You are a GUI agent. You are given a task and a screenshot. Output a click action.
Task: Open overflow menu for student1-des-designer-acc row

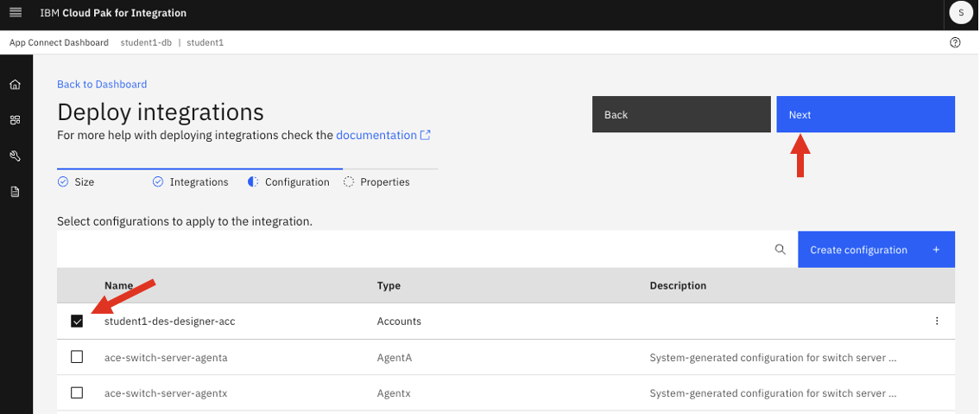click(937, 322)
